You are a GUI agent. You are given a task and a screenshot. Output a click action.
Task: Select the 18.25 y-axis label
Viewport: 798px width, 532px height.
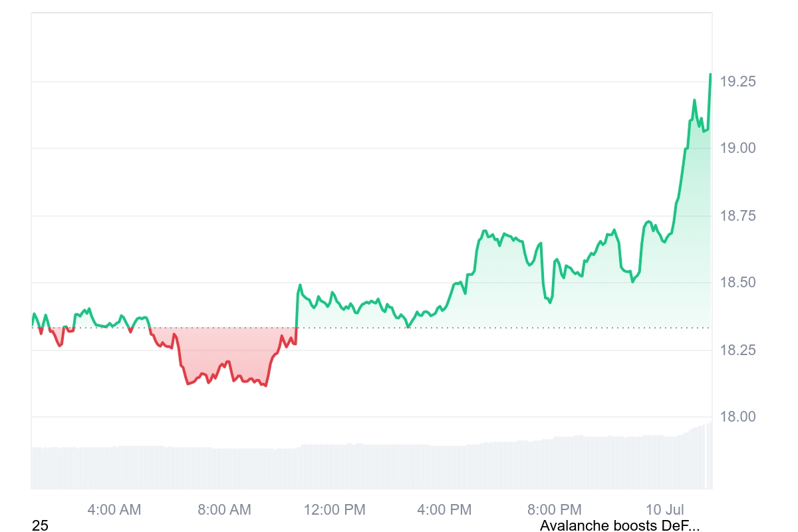click(738, 350)
